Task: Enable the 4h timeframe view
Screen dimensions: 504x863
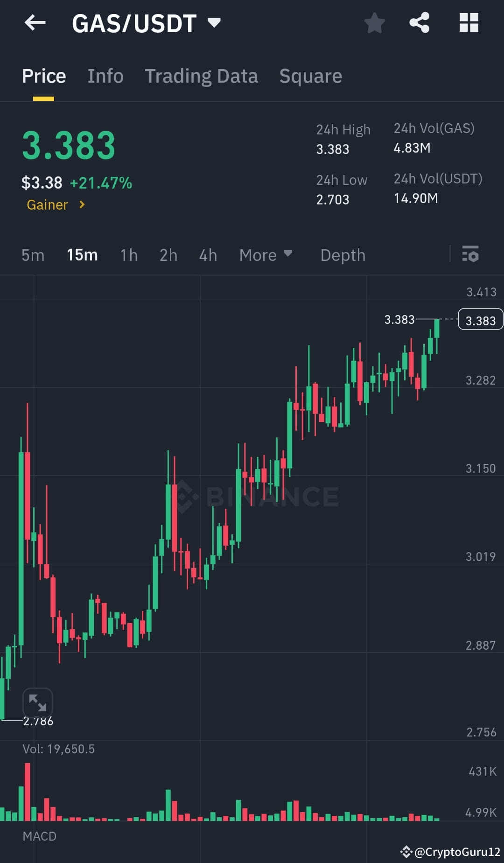Action: pyautogui.click(x=208, y=255)
